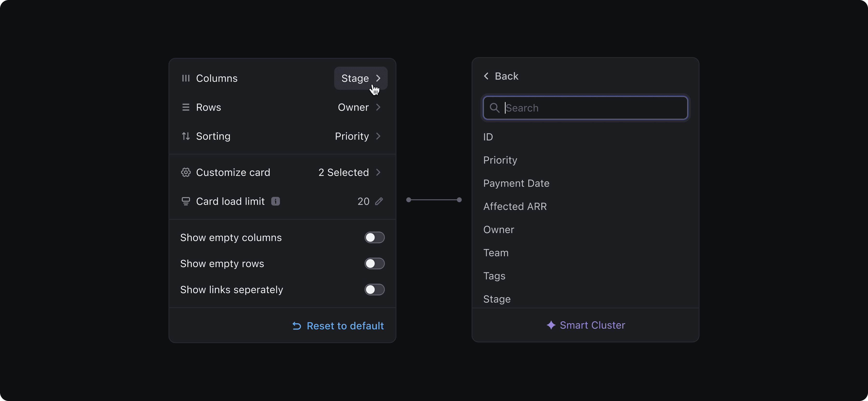The height and width of the screenshot is (401, 868).
Task: Select Payment Date from the field list
Action: (516, 183)
